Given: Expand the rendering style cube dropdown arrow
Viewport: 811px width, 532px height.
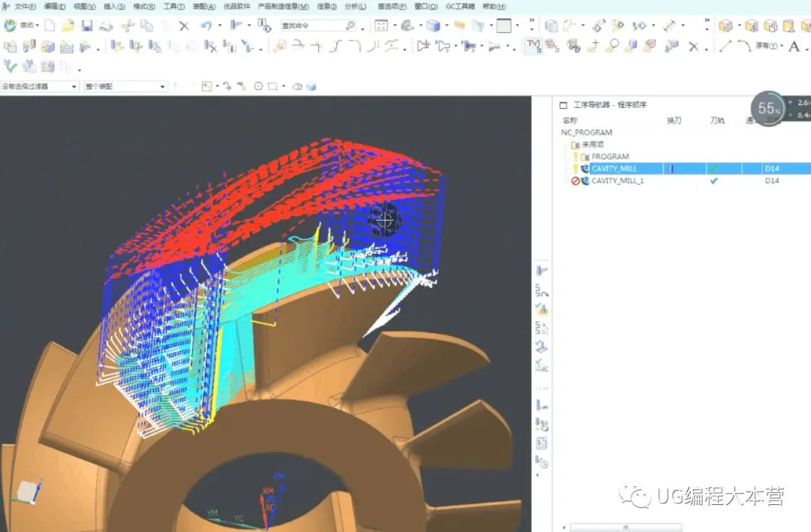Looking at the screenshot, I should point(447,26).
